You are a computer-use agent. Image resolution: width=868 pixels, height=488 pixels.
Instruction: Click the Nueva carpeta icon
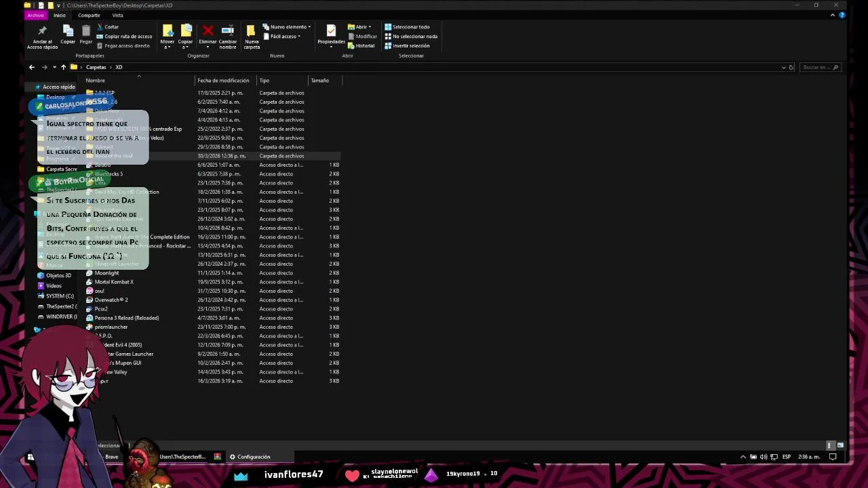(252, 31)
